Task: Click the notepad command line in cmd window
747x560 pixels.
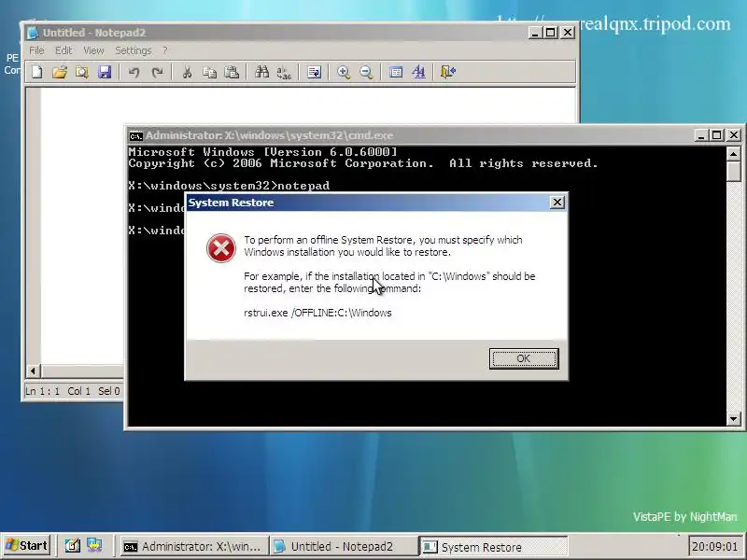Action: 229,186
